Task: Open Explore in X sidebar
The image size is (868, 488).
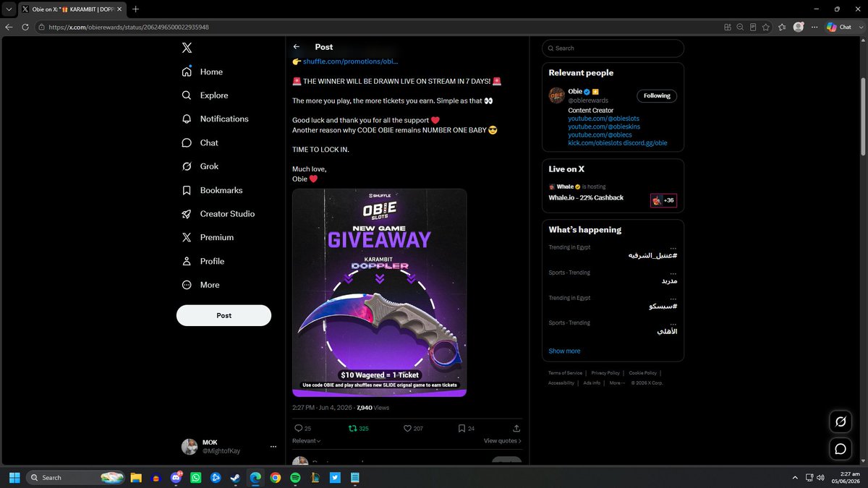Action: [x=205, y=95]
